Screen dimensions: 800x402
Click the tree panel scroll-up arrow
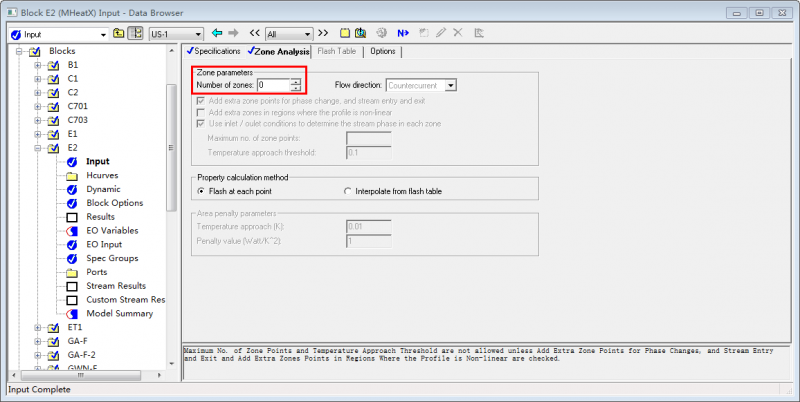[171, 51]
